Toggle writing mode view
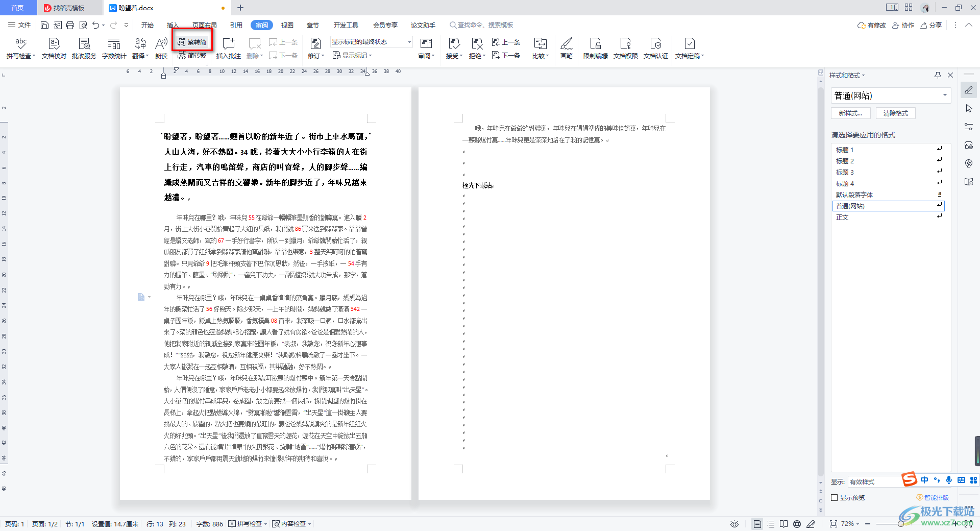 click(811, 524)
